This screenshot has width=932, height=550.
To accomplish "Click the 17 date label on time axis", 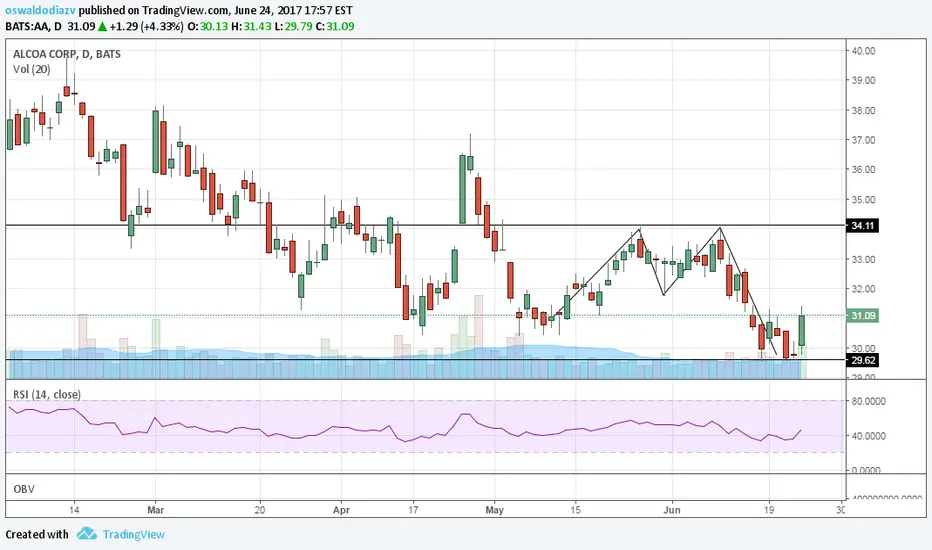I will (x=413, y=510).
